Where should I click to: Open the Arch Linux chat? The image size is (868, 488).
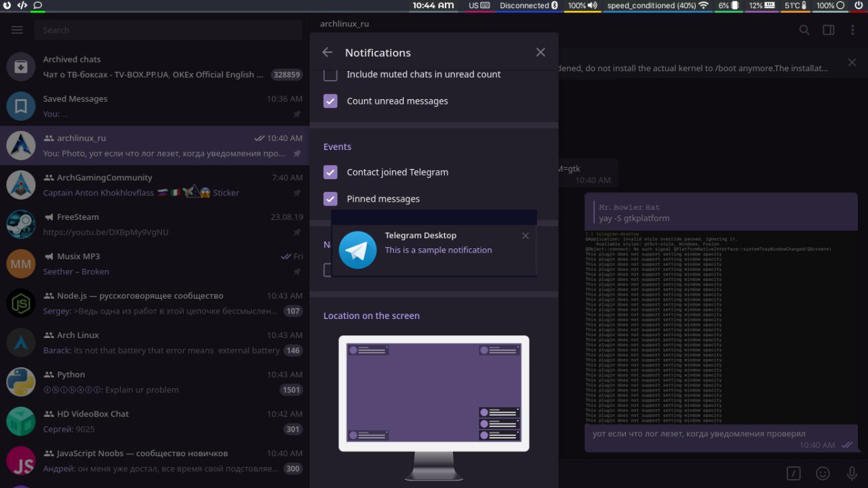click(155, 343)
